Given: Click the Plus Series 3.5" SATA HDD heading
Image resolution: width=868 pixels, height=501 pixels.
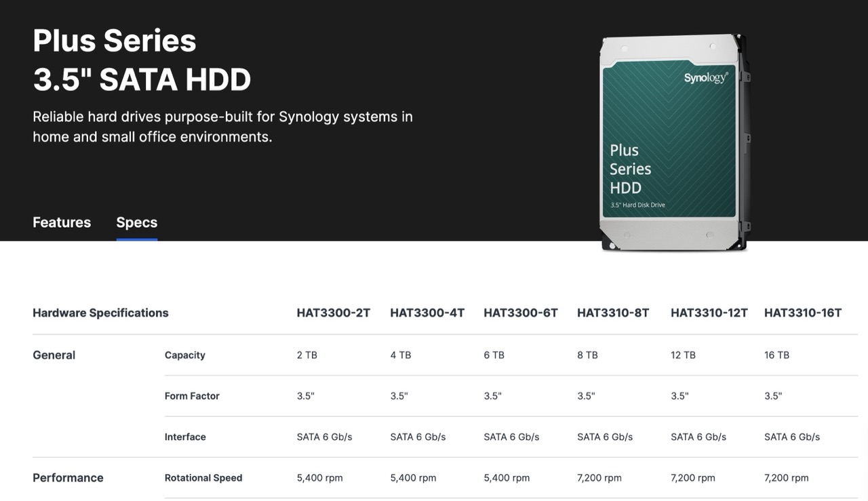Looking at the screenshot, I should coord(142,60).
